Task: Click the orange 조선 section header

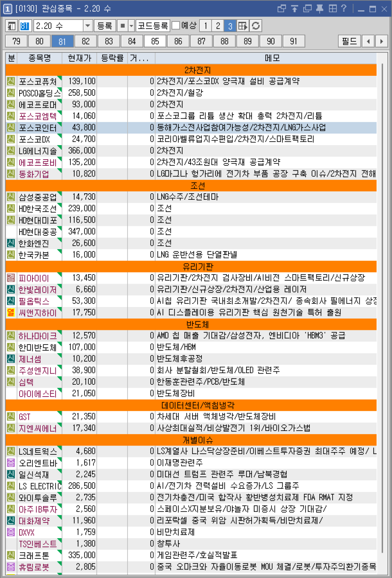Action: (191, 186)
